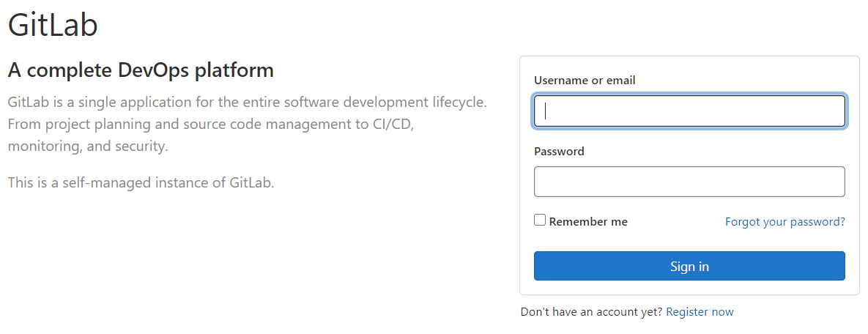Tick the Remember me checkbox
The width and height of the screenshot is (868, 334).
[540, 220]
